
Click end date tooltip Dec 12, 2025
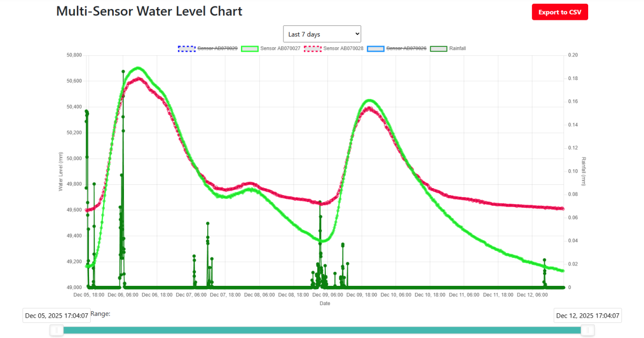(588, 315)
